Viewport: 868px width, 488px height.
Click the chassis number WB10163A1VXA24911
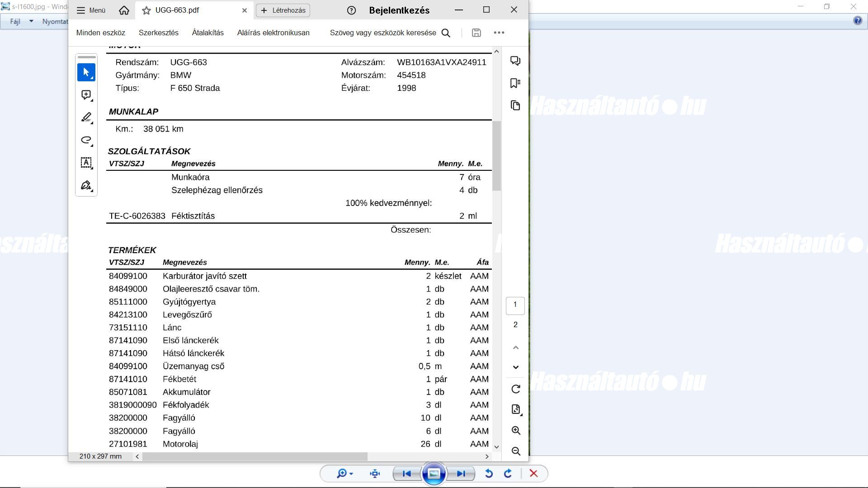(442, 62)
